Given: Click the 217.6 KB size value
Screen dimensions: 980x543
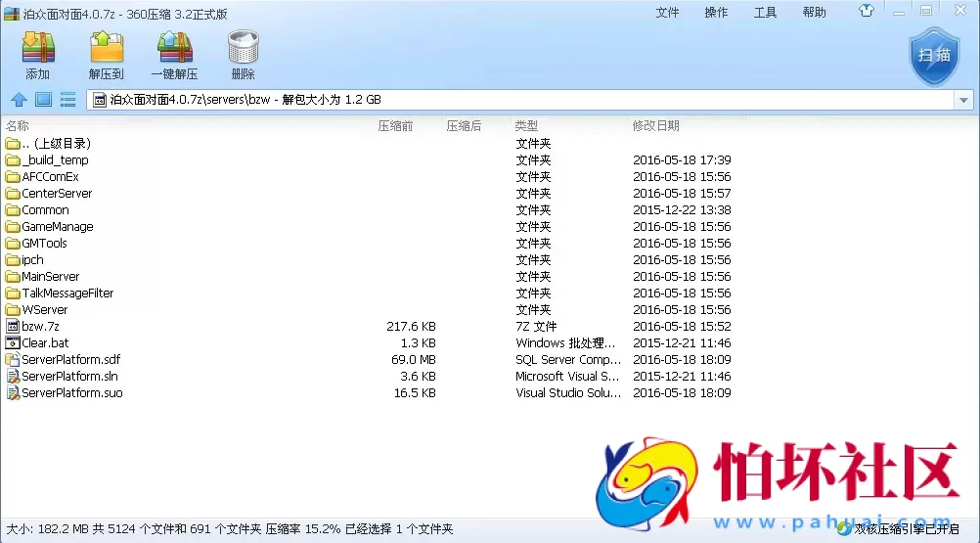Looking at the screenshot, I should tap(411, 326).
